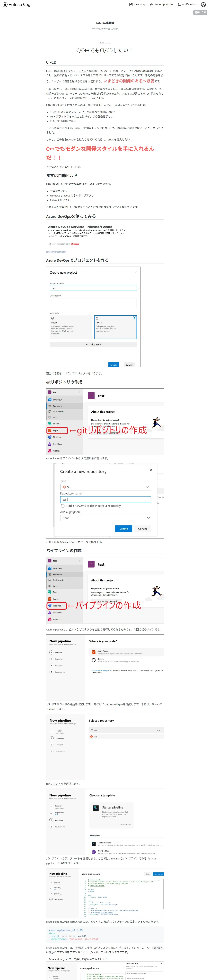The width and height of the screenshot is (210, 980).
Task: Click the 13 users bookmark badge
Action: [75, 244]
